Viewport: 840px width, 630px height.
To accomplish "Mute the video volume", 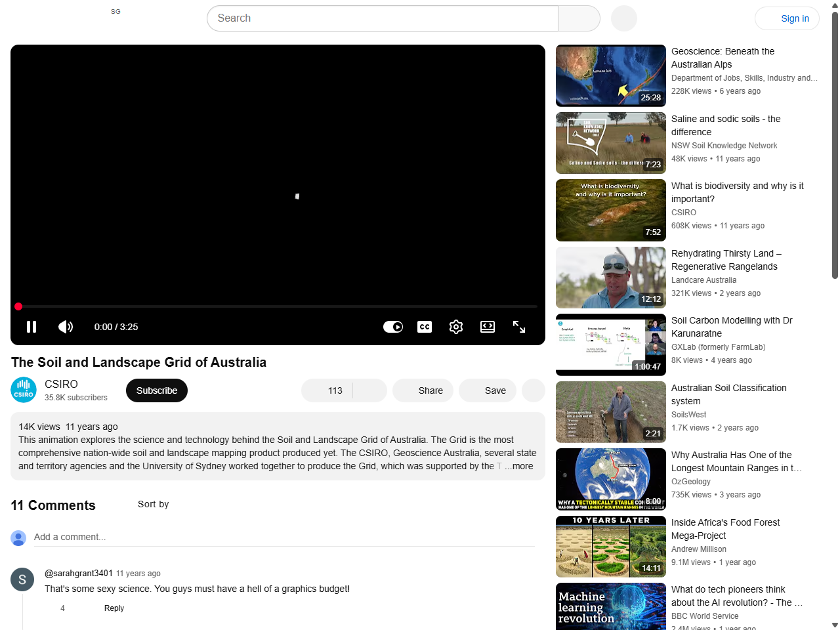I will point(66,327).
